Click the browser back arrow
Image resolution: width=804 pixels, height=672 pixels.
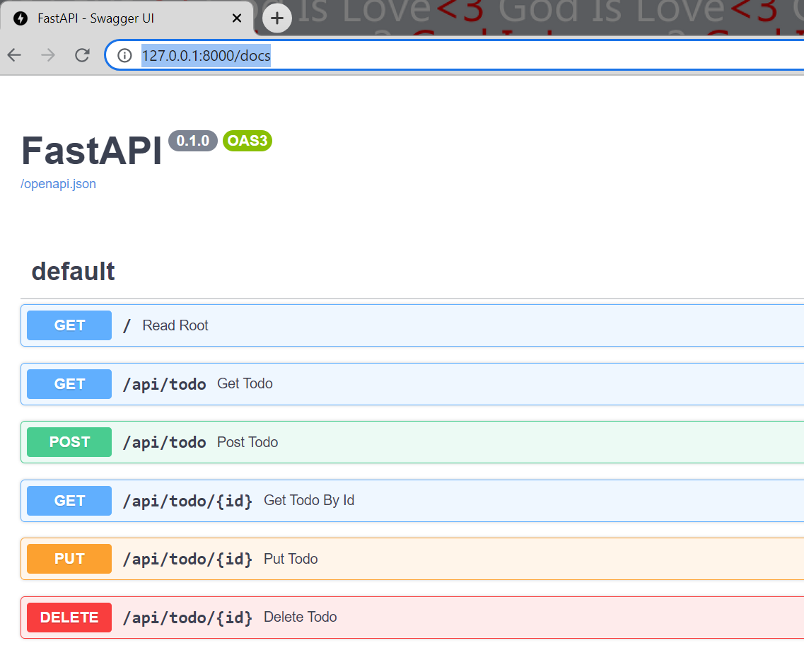pyautogui.click(x=14, y=55)
